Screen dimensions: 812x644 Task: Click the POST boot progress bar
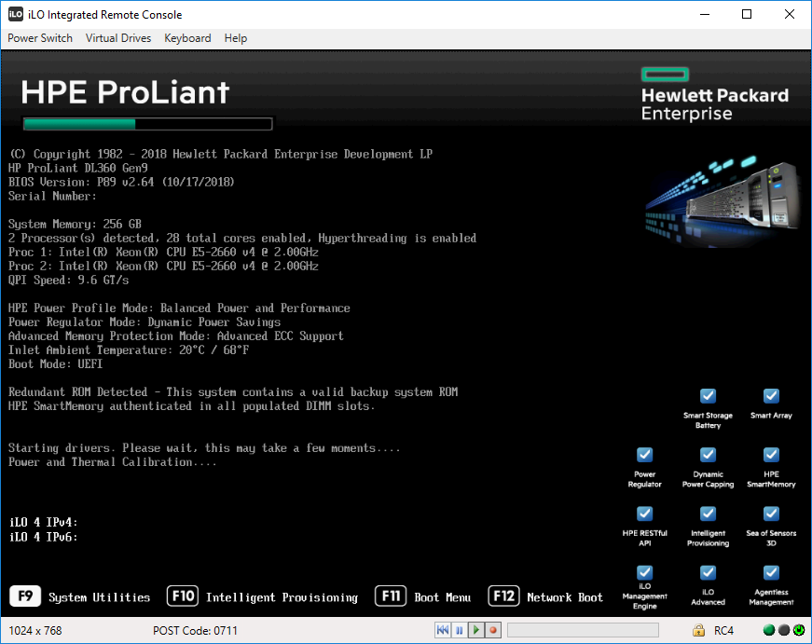147,124
